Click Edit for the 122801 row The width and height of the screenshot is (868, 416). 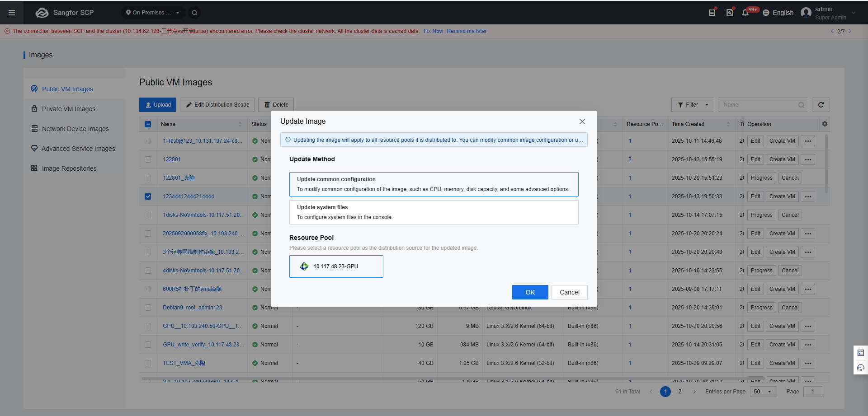(x=755, y=159)
